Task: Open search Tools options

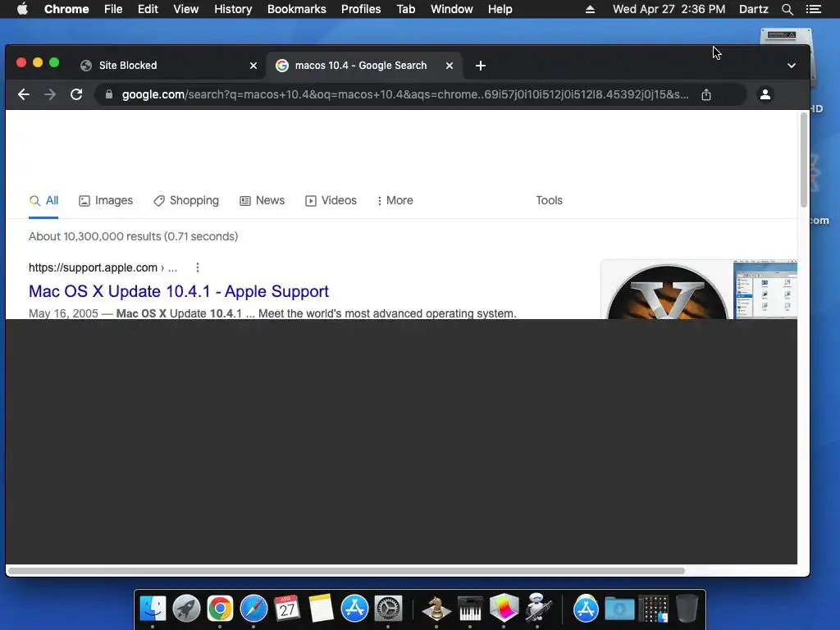Action: pyautogui.click(x=549, y=201)
